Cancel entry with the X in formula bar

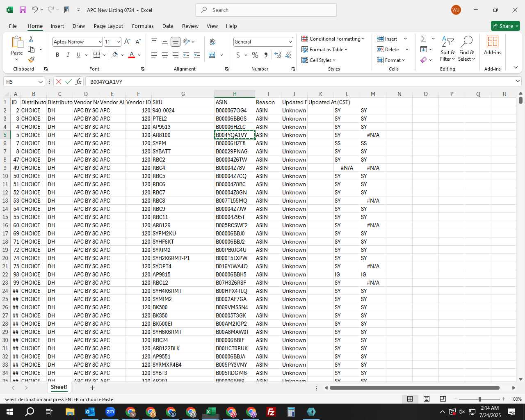(59, 82)
